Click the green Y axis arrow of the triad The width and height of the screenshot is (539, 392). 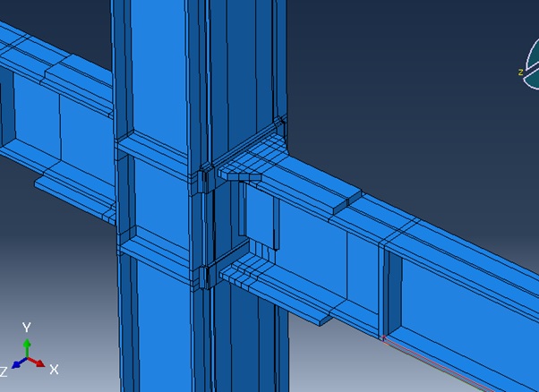pyautogui.click(x=27, y=347)
